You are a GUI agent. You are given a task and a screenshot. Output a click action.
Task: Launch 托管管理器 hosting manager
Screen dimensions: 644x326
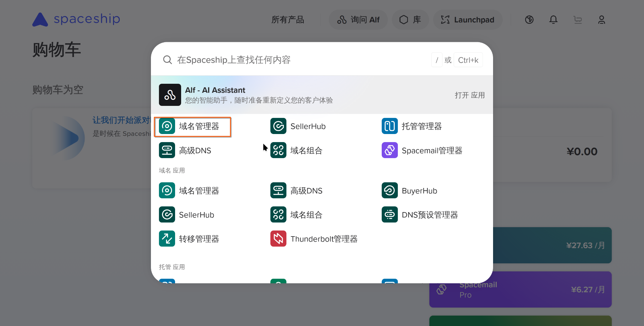(x=412, y=126)
